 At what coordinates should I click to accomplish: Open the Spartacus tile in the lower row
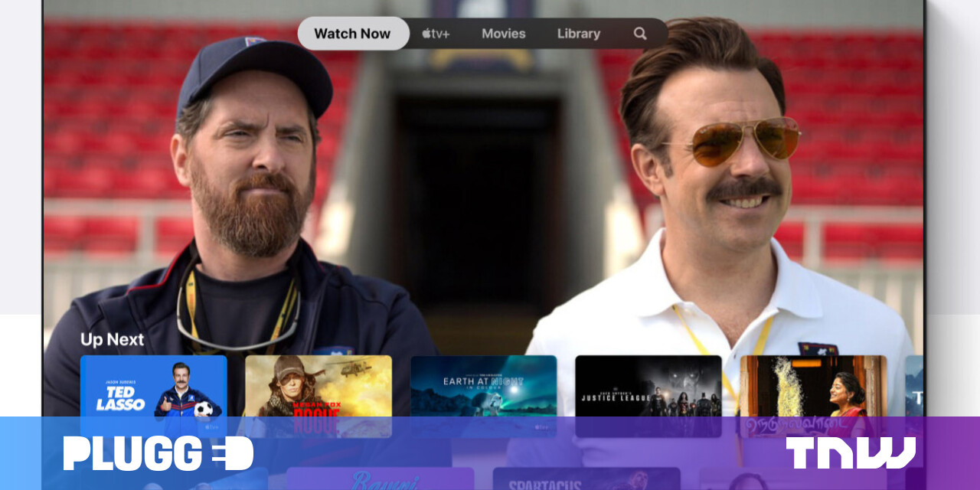[586, 479]
